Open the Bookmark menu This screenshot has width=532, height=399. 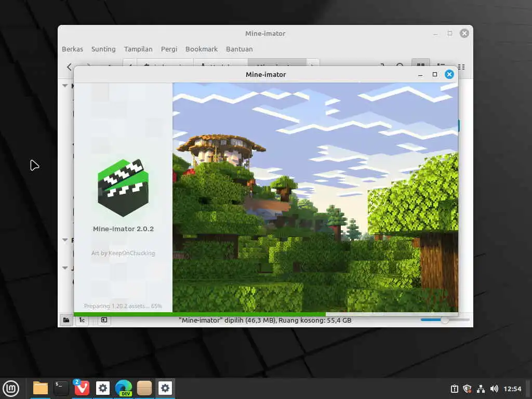click(202, 49)
